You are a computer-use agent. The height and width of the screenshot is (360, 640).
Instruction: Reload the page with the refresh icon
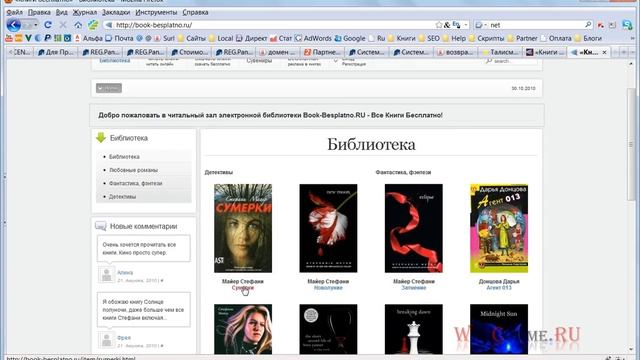pos(48,25)
